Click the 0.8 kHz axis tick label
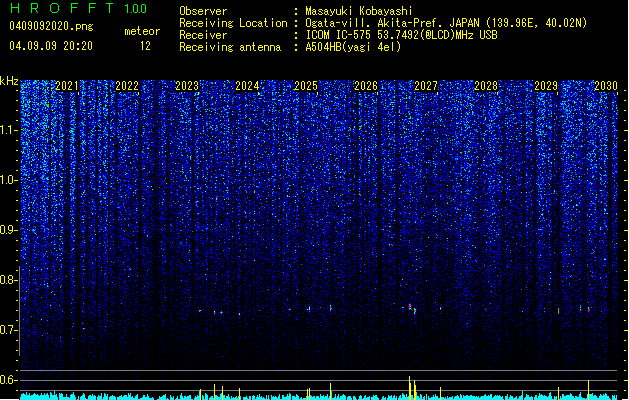The image size is (629, 400). 9,280
